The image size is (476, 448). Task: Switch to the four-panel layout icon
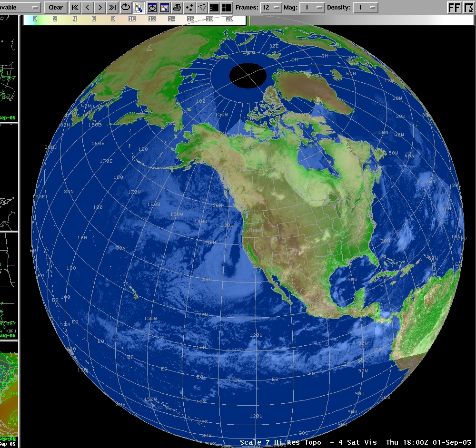(227, 8)
